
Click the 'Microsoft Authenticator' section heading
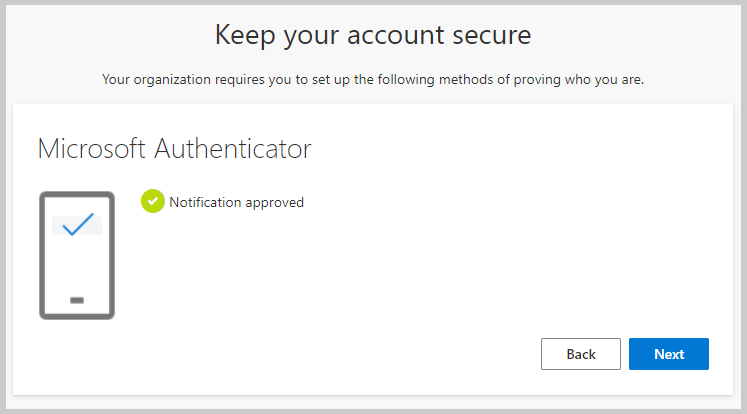(x=174, y=149)
